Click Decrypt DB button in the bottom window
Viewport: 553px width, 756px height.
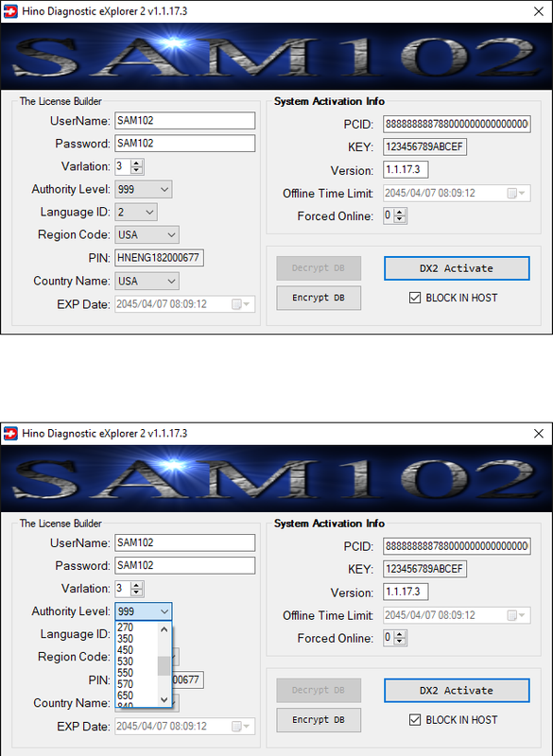tap(319, 690)
